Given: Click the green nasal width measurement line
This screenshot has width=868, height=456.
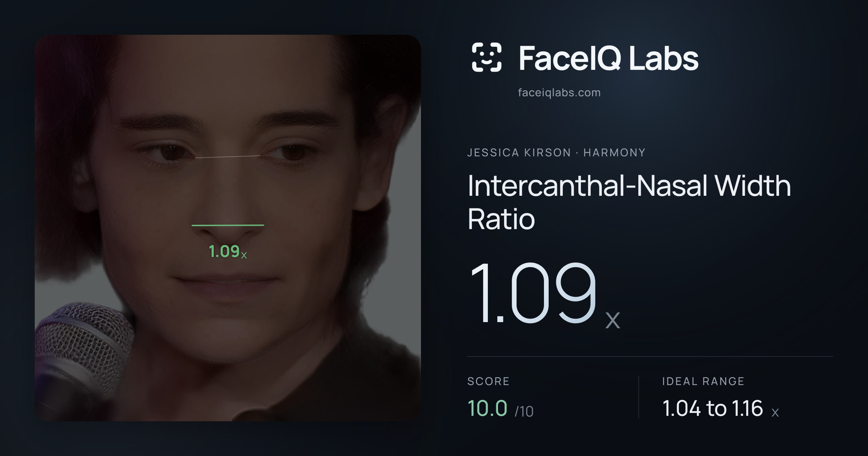Looking at the screenshot, I should point(228,225).
